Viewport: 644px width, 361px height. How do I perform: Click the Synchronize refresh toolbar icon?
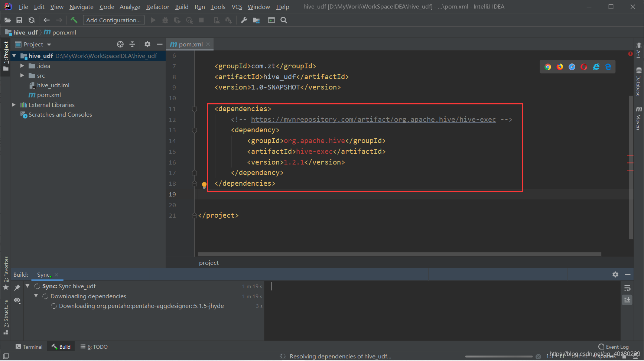click(32, 20)
